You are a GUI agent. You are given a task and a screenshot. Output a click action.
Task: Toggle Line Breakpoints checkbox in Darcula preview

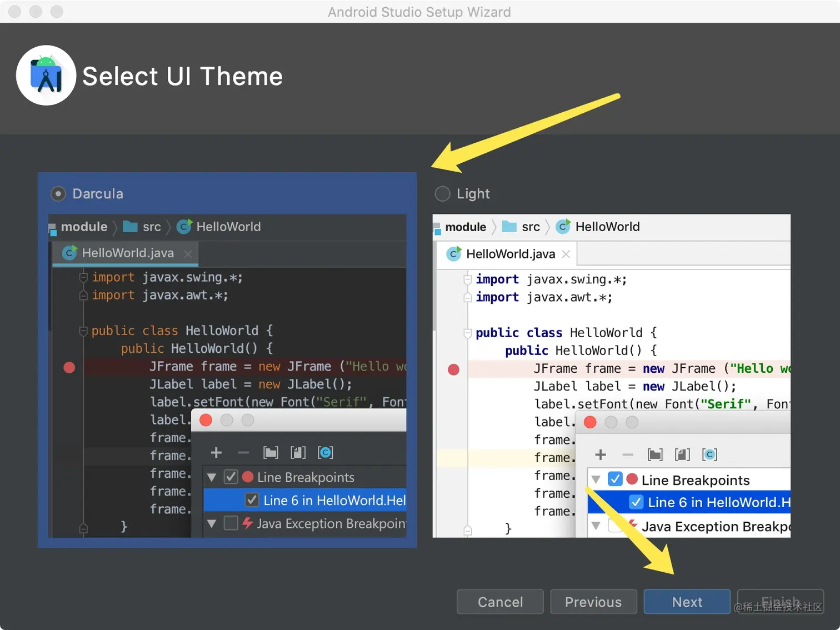point(231,477)
